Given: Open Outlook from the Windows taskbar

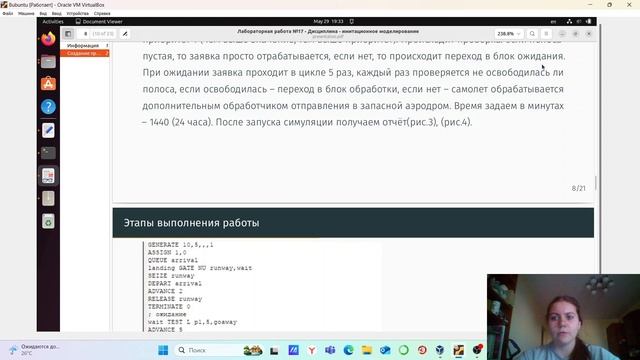Looking at the screenshot, I should 385,350.
